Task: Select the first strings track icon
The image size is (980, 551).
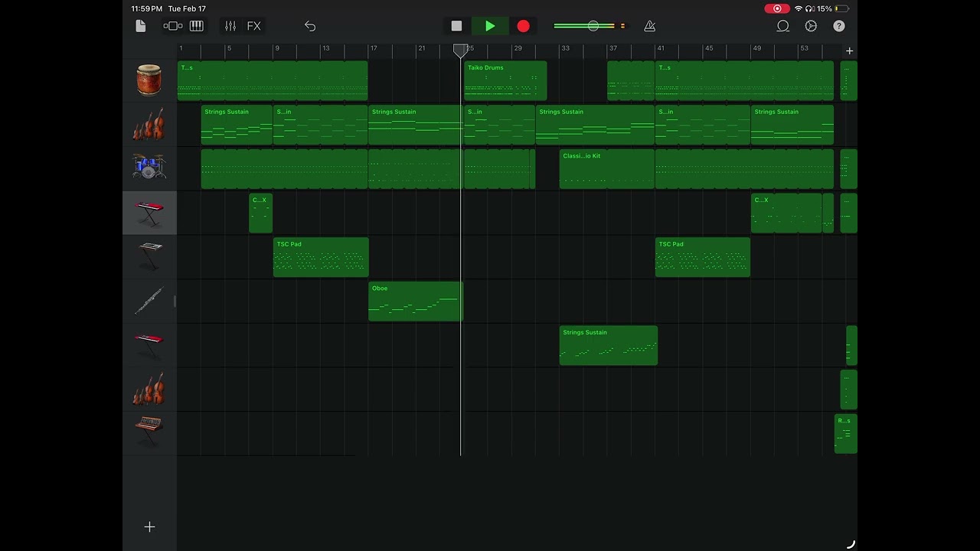Action: (x=149, y=124)
